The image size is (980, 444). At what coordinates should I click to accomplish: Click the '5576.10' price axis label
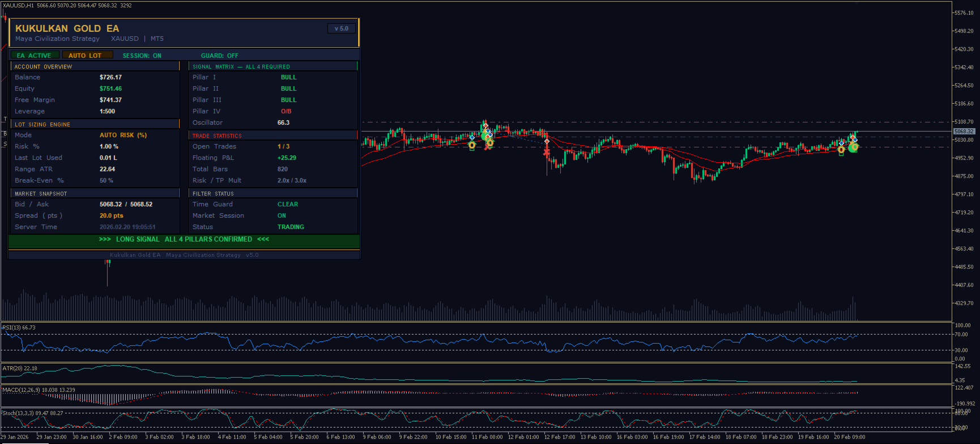coord(964,13)
